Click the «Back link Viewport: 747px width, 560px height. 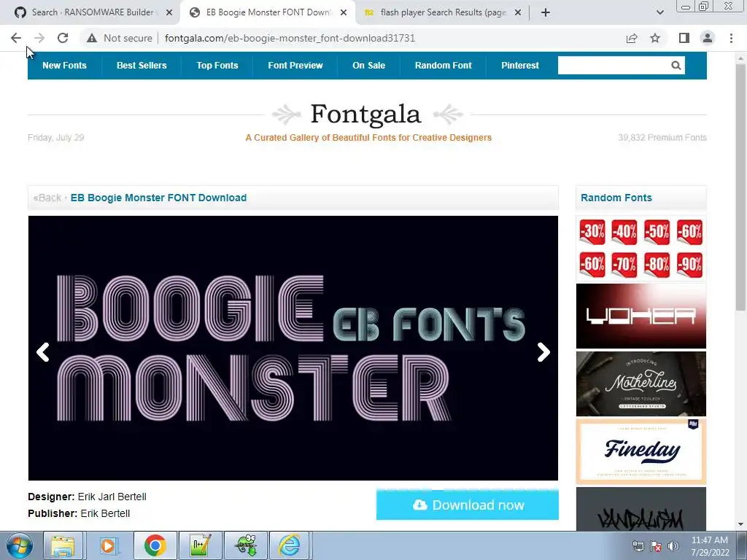coord(47,198)
